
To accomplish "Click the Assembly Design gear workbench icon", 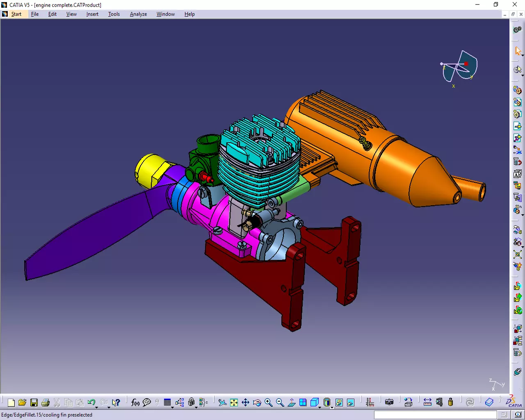I will 518,30.
